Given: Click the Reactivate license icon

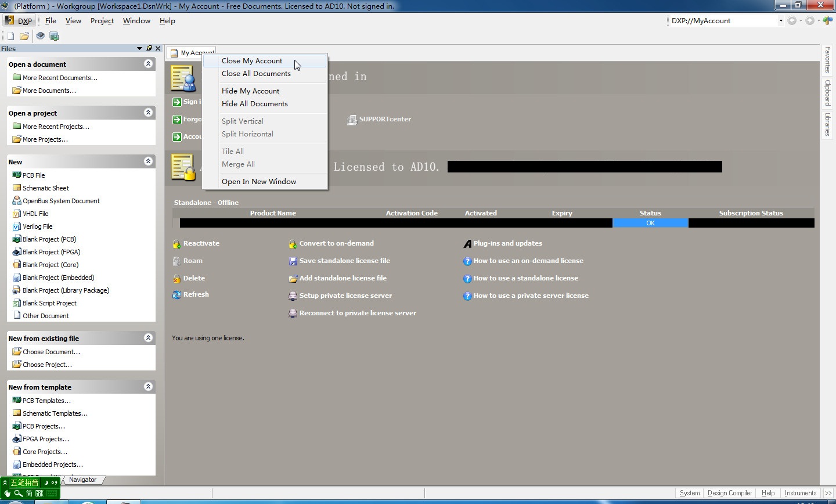Looking at the screenshot, I should point(177,244).
